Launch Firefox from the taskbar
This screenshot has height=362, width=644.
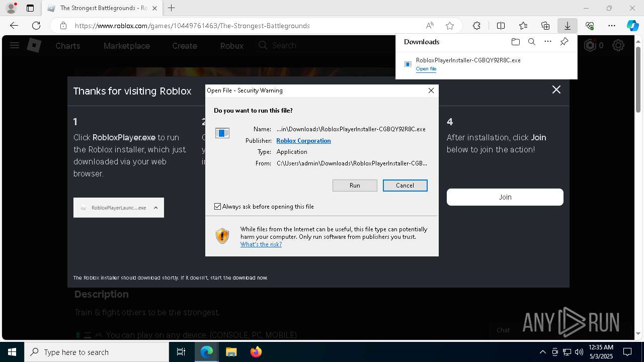[x=256, y=352]
